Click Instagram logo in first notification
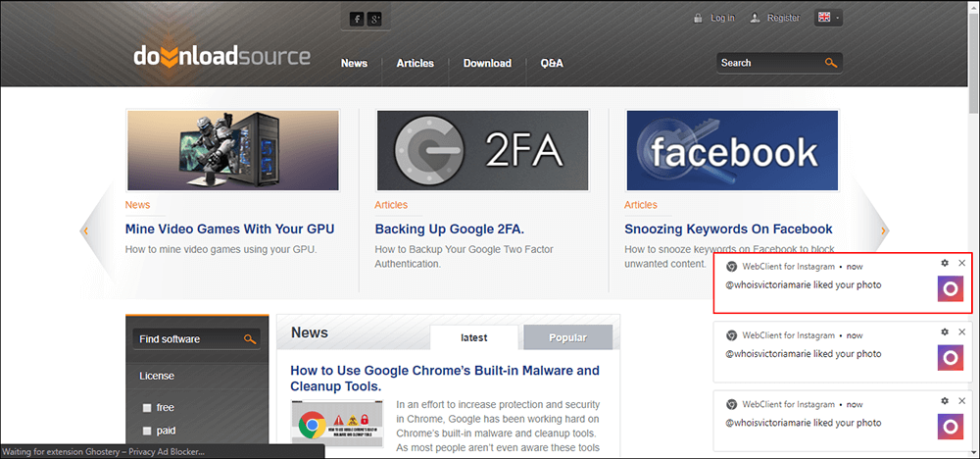 point(950,289)
